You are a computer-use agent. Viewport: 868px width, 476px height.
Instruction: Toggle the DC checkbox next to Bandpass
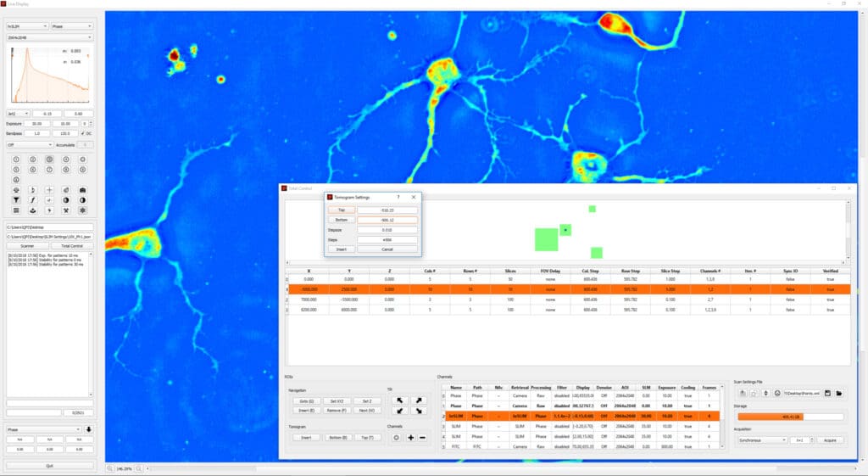point(81,133)
